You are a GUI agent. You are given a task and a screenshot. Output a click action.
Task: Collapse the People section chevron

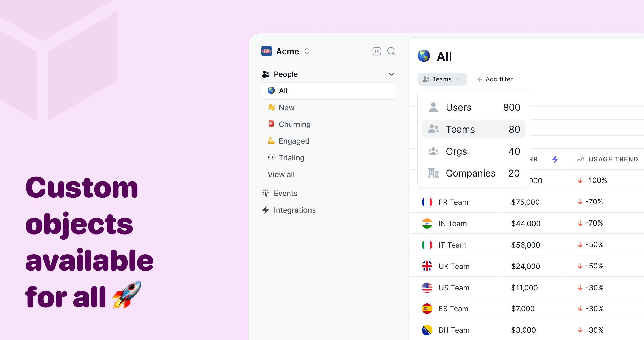(x=391, y=74)
